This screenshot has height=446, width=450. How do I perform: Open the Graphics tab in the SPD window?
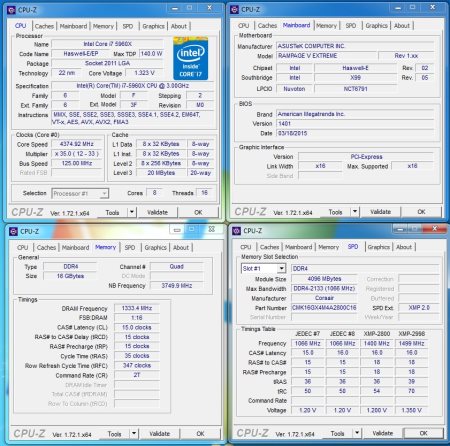click(379, 247)
